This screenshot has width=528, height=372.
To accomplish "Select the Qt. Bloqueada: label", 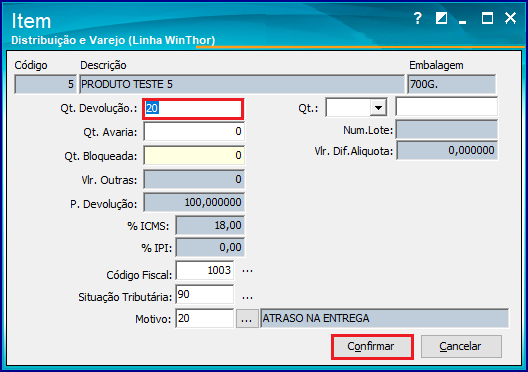I will 101,157.
